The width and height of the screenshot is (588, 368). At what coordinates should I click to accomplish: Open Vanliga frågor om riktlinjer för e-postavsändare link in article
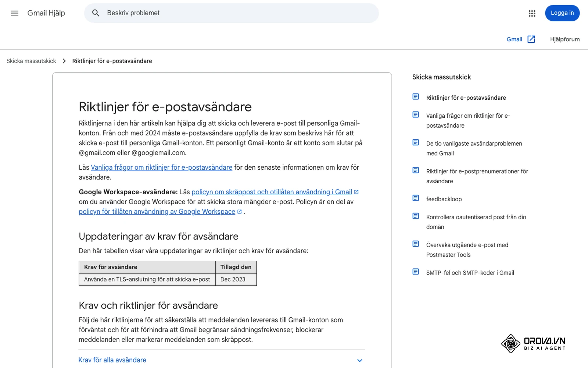(x=162, y=167)
